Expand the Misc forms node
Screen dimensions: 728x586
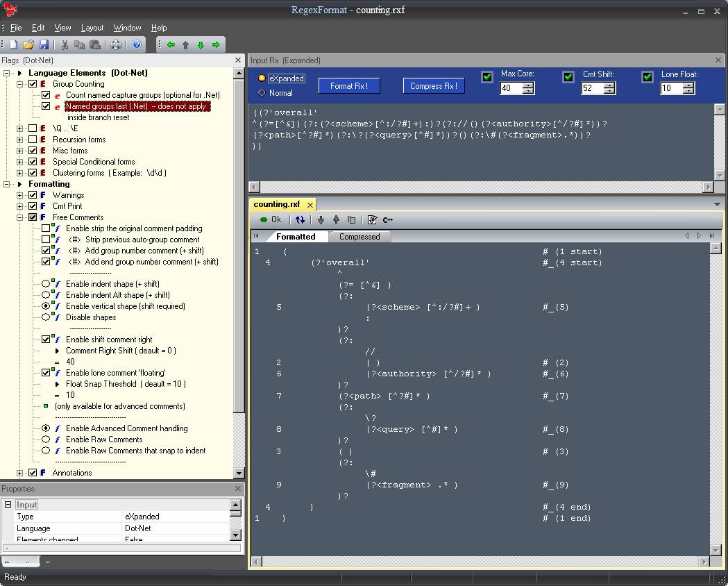click(x=19, y=151)
